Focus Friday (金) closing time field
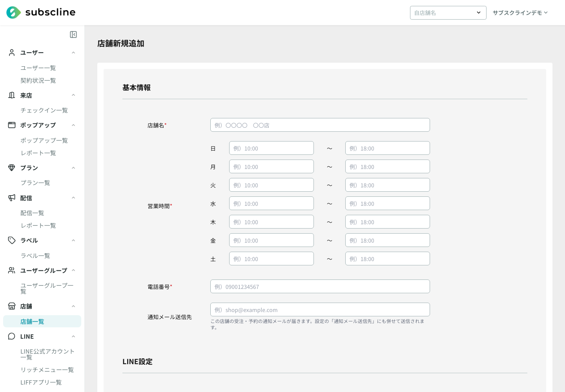This screenshot has width=565, height=392. coord(388,240)
